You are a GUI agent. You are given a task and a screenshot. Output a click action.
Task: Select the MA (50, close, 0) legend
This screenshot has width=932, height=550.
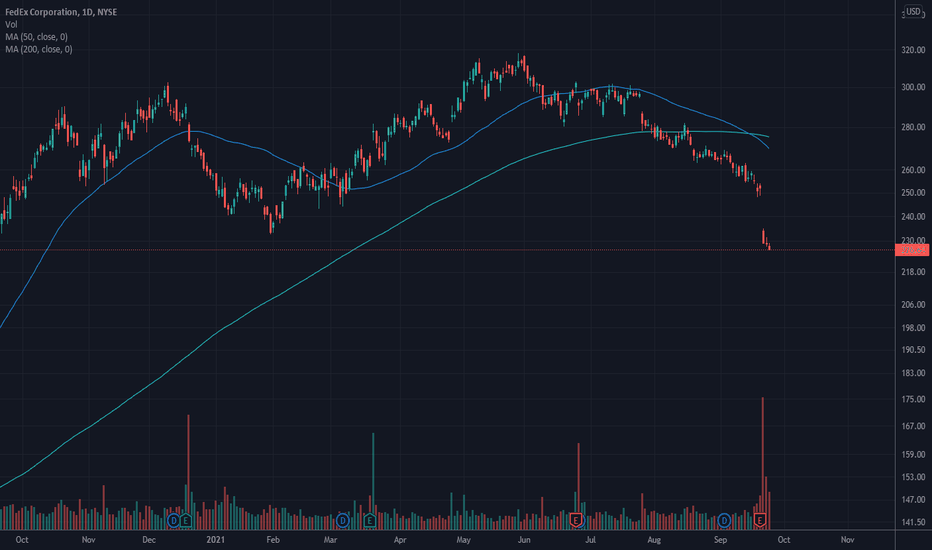[x=36, y=37]
